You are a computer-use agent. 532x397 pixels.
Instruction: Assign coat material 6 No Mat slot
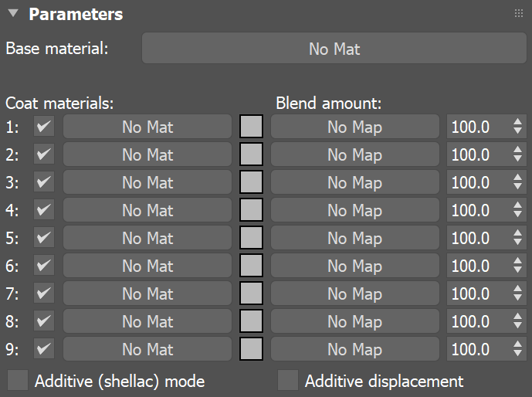[x=147, y=266]
